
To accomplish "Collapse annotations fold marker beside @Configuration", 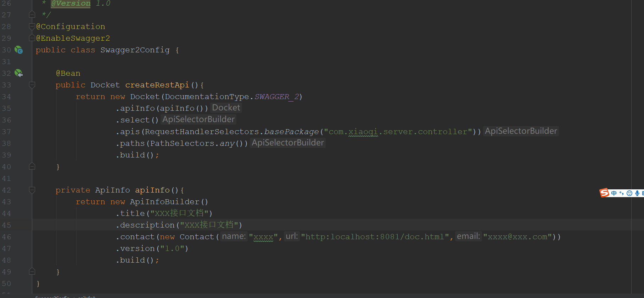I will coord(32,26).
